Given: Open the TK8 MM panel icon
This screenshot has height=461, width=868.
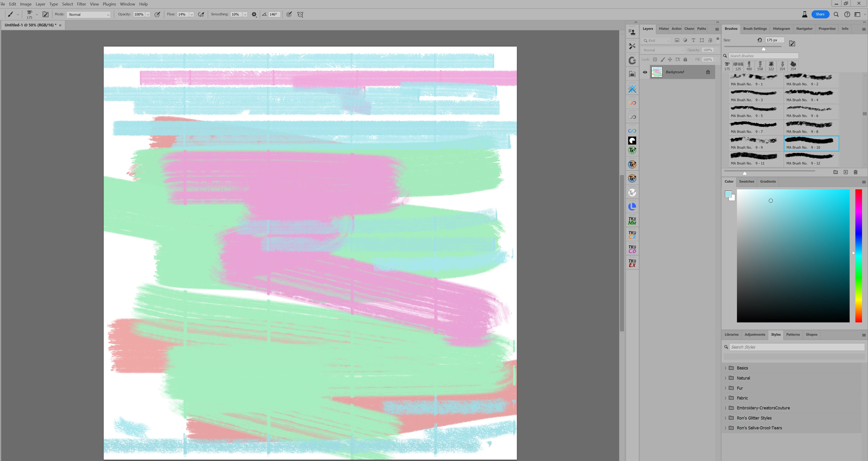Looking at the screenshot, I should 632,221.
